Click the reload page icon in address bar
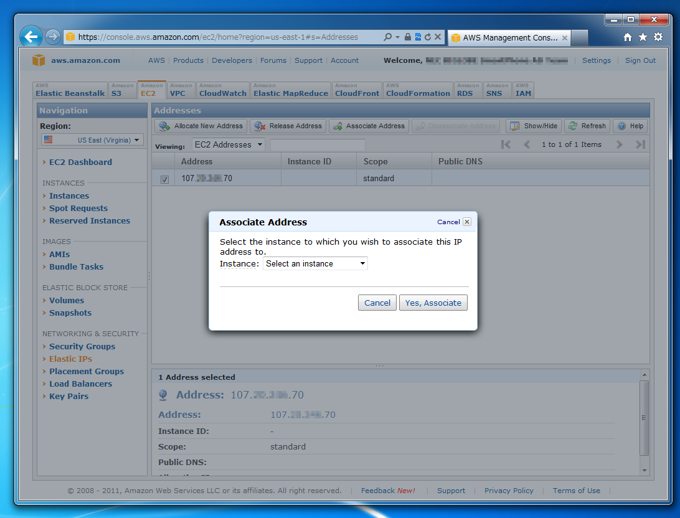 (x=428, y=37)
